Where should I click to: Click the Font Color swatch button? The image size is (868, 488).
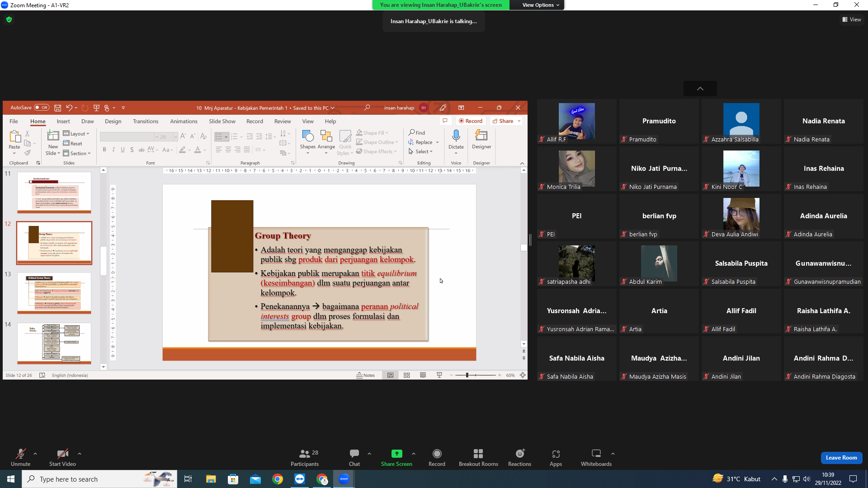198,150
